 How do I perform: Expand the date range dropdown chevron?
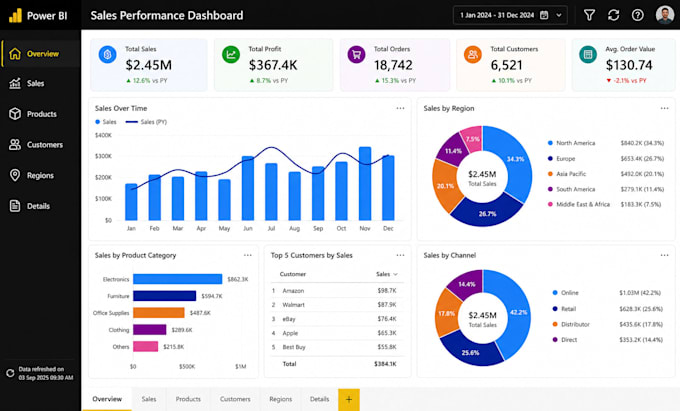[x=559, y=15]
